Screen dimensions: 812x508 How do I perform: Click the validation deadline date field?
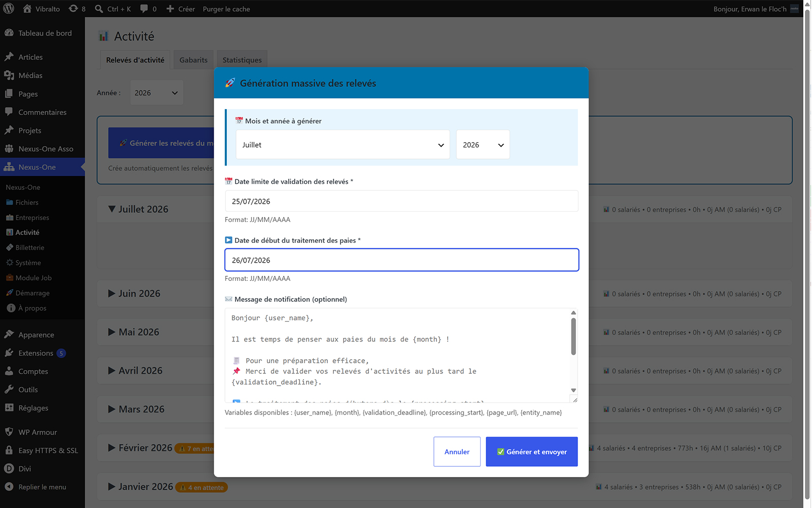[x=401, y=201]
